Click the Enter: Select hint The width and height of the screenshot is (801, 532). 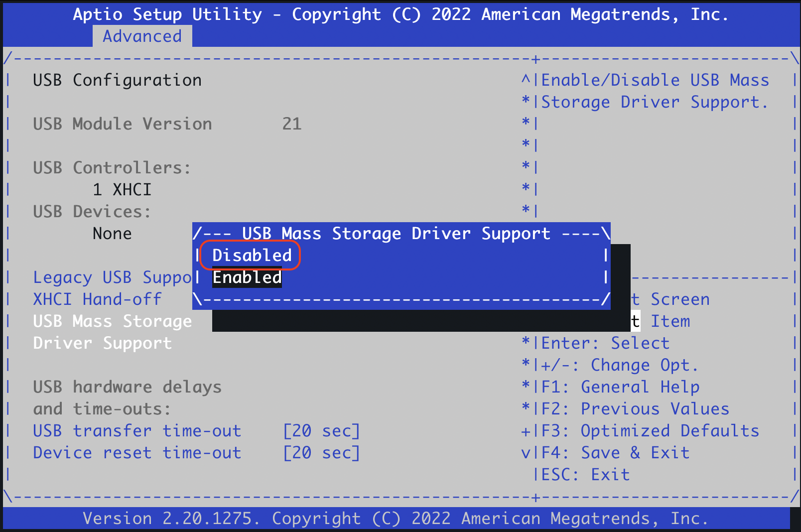[605, 343]
